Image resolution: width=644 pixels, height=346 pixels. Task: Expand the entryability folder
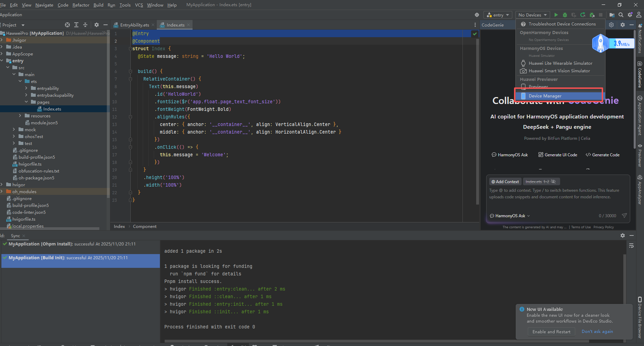point(26,88)
